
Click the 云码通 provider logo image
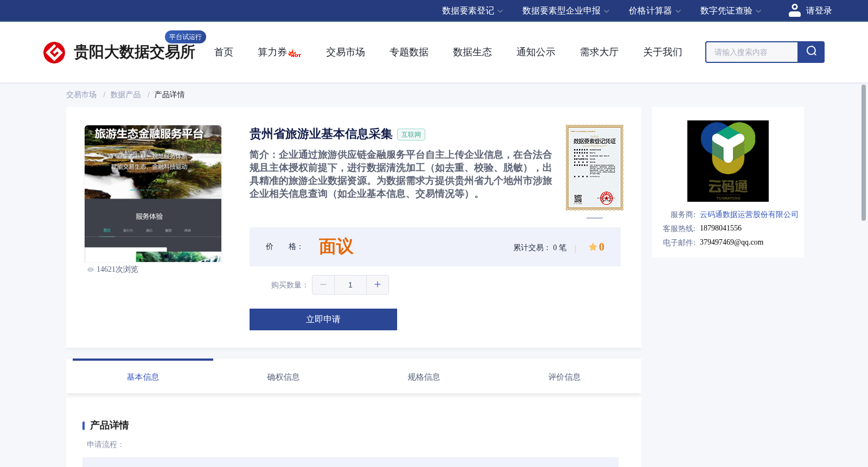coord(728,161)
